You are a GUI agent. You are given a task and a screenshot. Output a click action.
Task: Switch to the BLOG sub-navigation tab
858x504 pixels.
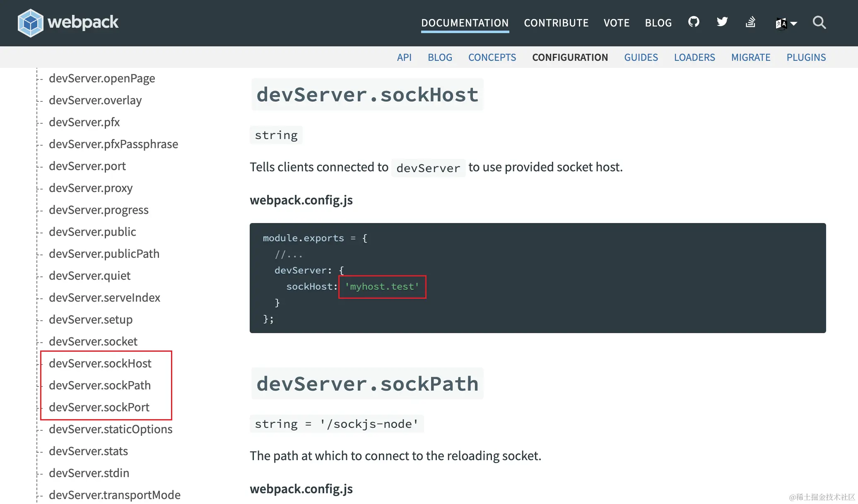pyautogui.click(x=440, y=57)
